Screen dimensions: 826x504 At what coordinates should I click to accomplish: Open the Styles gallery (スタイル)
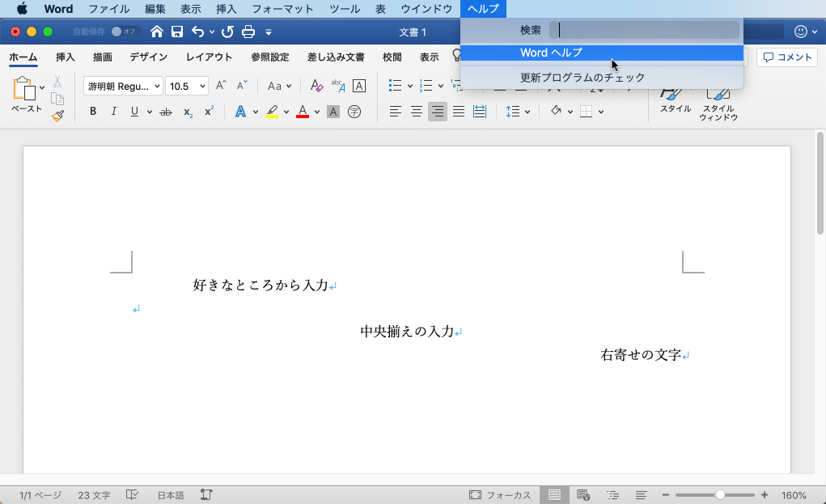coord(676,101)
